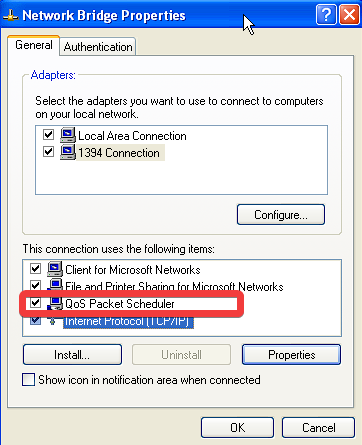The image size is (362, 445).
Task: Click the question mark help button
Action: (326, 15)
